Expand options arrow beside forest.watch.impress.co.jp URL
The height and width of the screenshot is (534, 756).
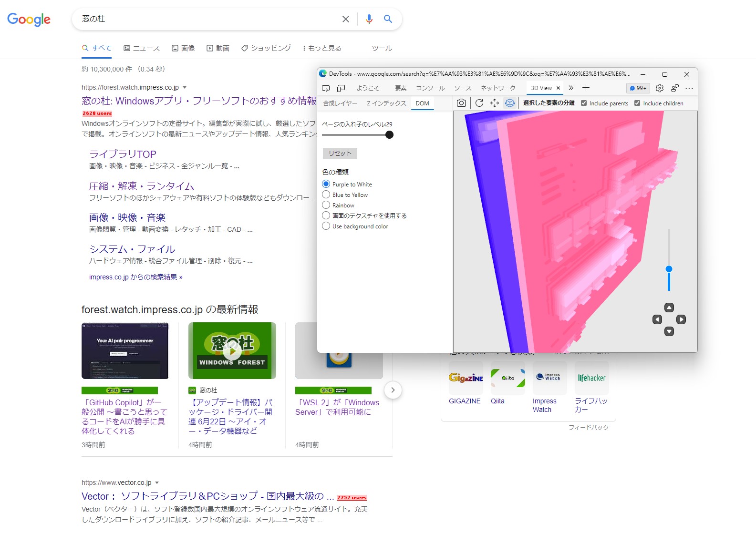coord(185,88)
